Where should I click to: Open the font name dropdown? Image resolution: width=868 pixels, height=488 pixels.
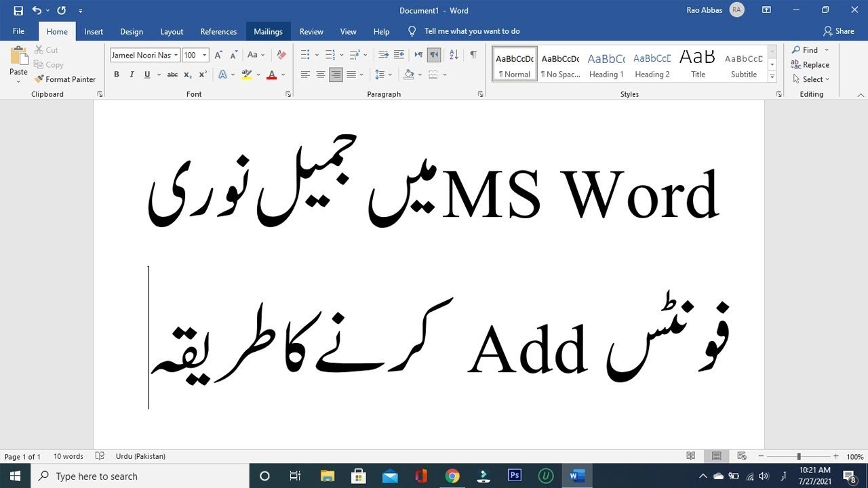tap(176, 56)
